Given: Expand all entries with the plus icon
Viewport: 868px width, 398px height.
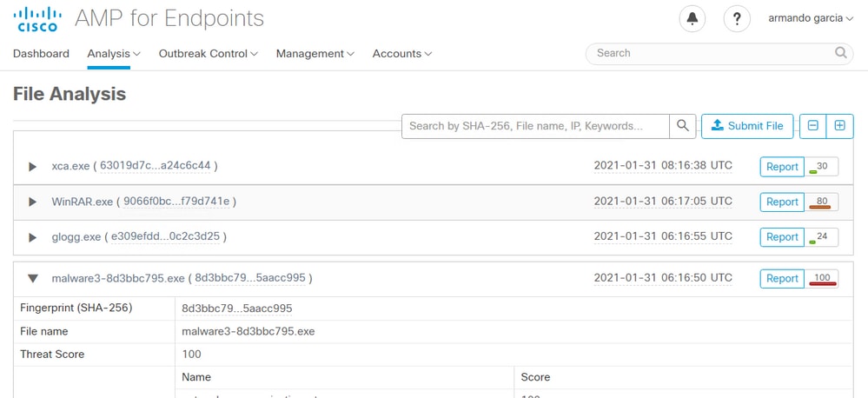Looking at the screenshot, I should click(840, 126).
